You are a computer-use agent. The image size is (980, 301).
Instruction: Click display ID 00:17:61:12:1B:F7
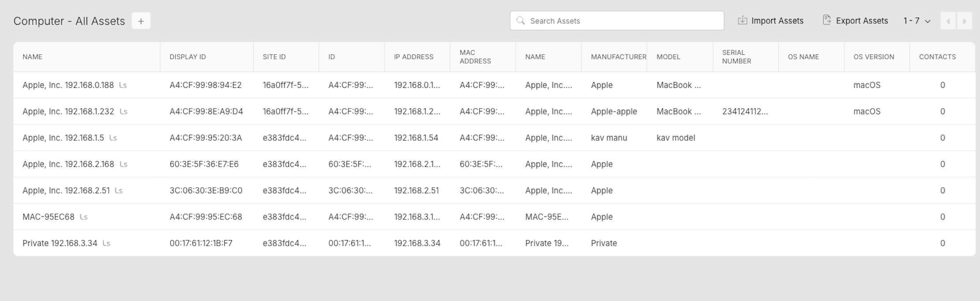(201, 243)
